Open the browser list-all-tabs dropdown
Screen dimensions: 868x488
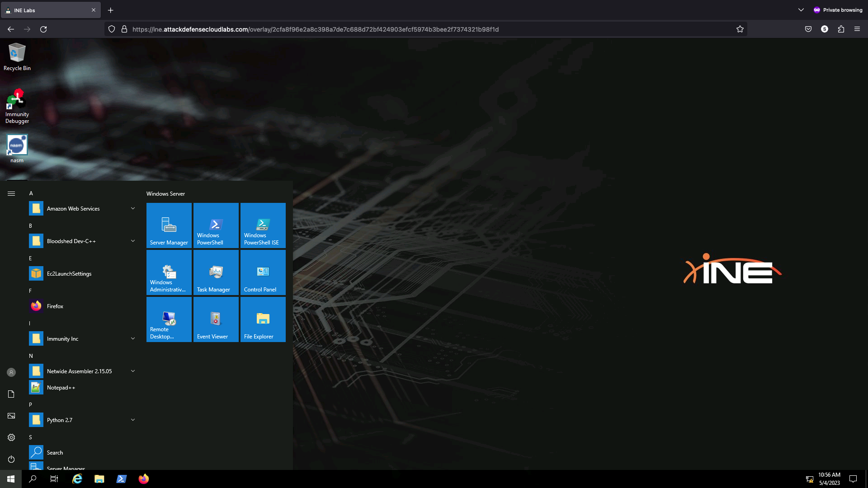(x=801, y=10)
